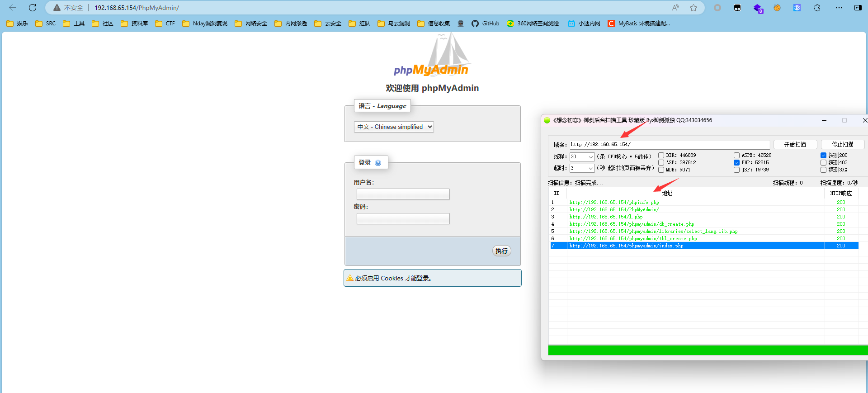Uncheck the PHP dictionary checkbox
868x393 pixels.
coord(736,163)
